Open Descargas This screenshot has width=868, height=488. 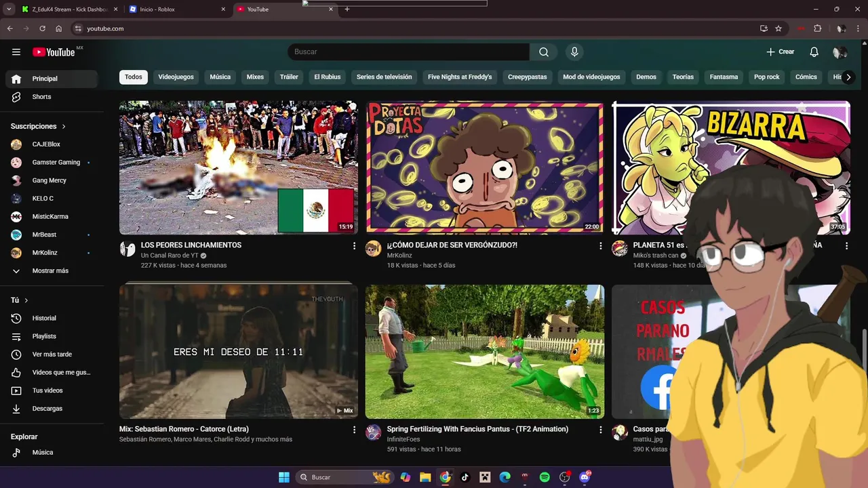[x=52, y=409]
